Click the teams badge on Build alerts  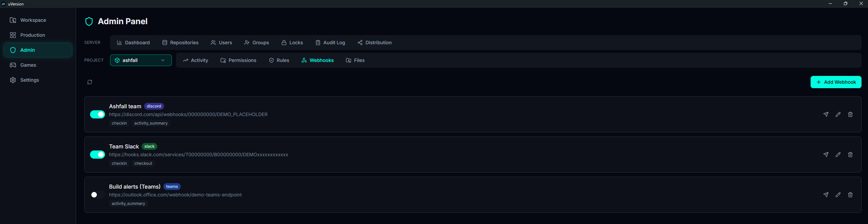[x=172, y=187]
